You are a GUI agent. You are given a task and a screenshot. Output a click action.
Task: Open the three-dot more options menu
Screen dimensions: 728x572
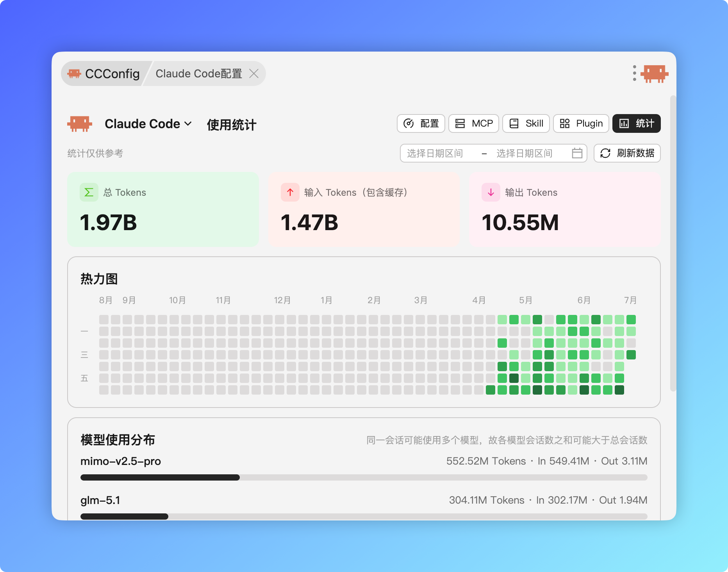click(x=634, y=73)
